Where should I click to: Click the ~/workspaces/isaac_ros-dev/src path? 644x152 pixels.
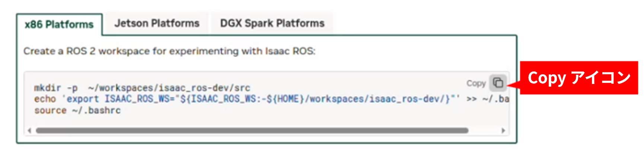click(x=169, y=88)
